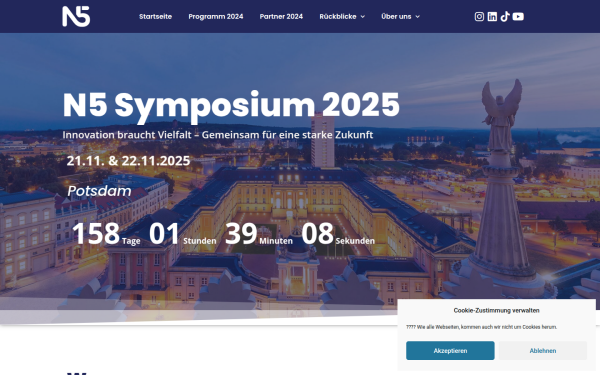Accept cookies with Akzeptieren button
This screenshot has height=375, width=600.
(x=450, y=351)
